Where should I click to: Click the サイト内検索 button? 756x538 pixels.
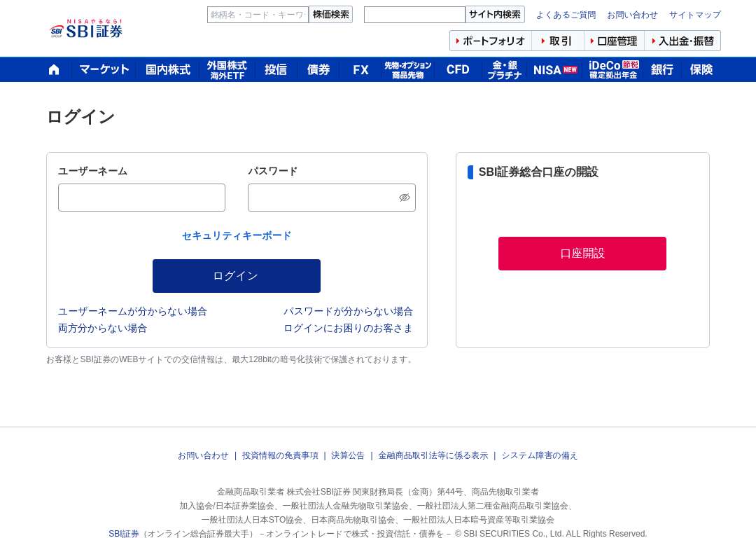coord(495,15)
